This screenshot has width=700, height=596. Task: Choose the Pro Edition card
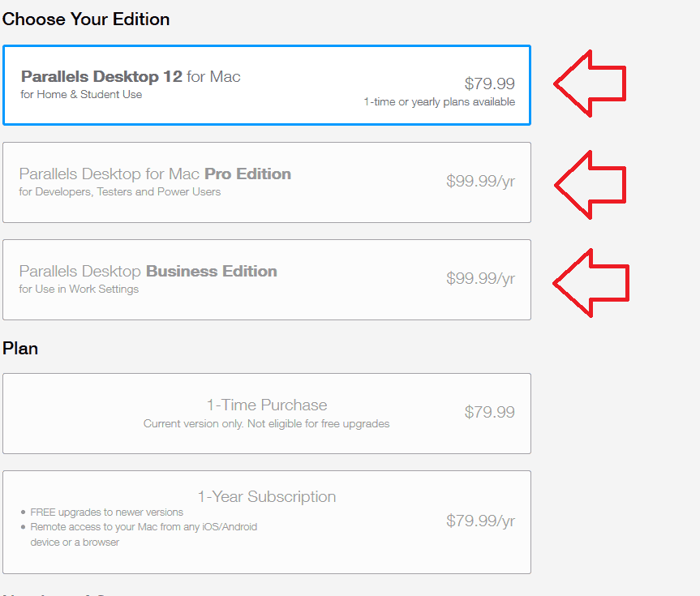coord(267,182)
